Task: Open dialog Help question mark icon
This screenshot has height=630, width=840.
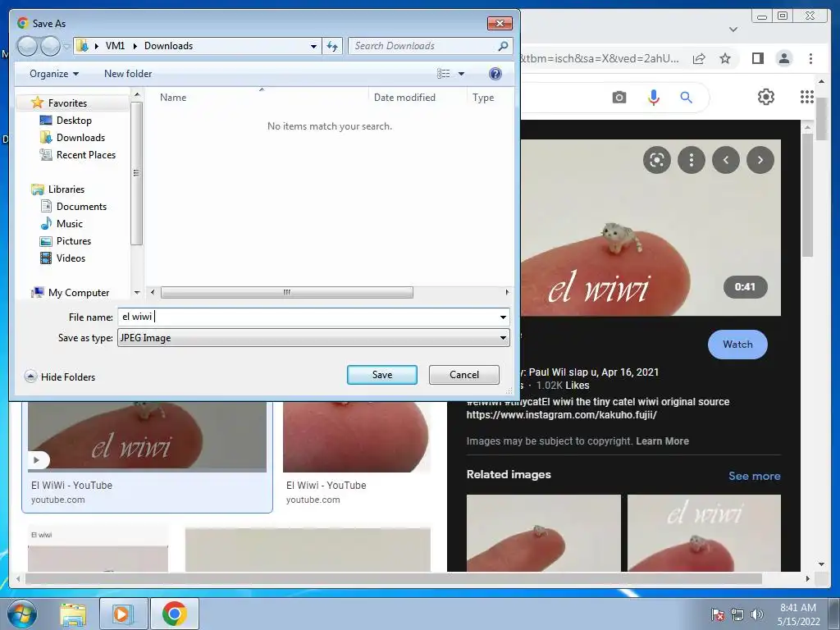Action: [x=495, y=74]
